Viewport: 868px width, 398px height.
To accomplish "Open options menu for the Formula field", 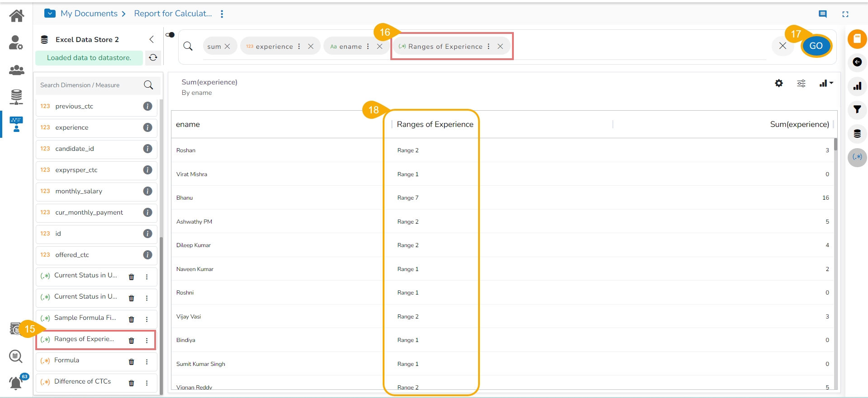I will coord(147,362).
